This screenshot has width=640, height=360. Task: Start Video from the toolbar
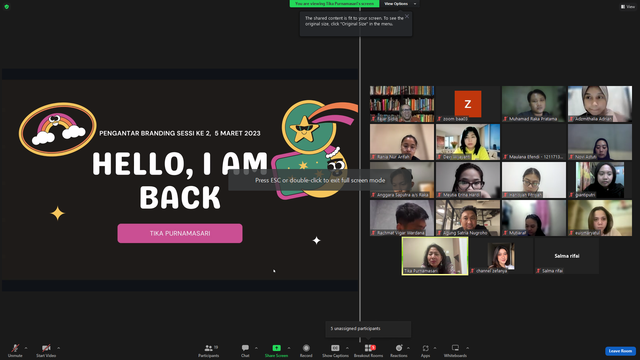[46, 350]
